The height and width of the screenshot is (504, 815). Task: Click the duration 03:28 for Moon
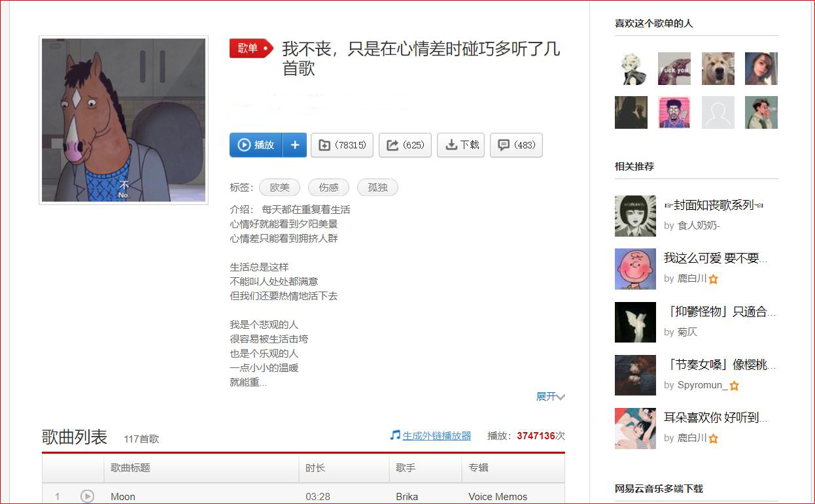318,497
